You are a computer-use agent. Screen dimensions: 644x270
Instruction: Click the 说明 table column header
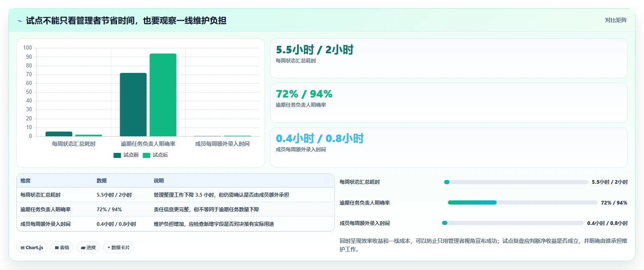[159, 181]
